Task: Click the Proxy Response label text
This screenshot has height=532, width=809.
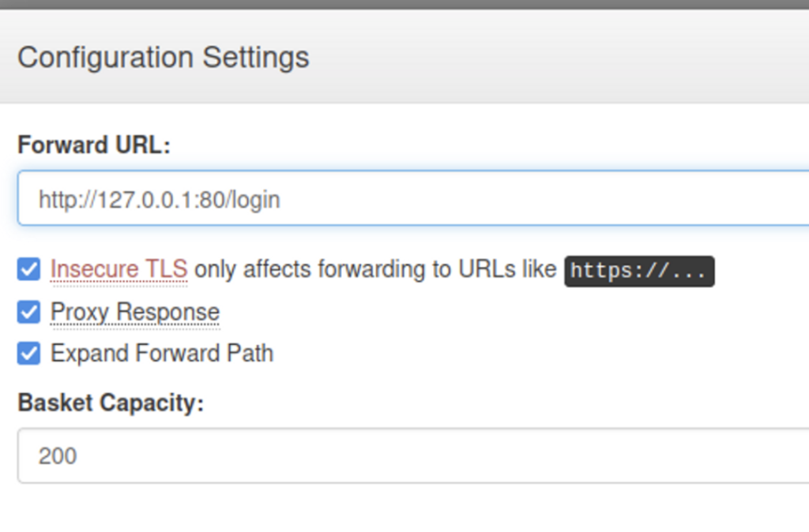Action: [135, 313]
